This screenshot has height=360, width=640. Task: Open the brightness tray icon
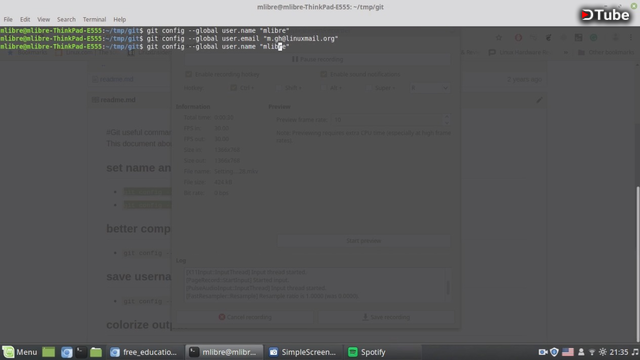(602, 352)
